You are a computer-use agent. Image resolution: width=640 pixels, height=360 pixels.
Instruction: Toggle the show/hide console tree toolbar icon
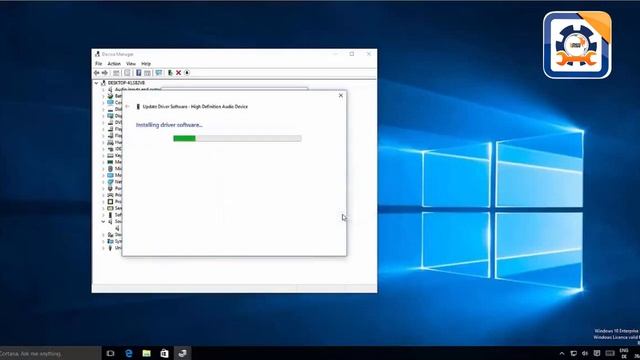click(x=116, y=73)
